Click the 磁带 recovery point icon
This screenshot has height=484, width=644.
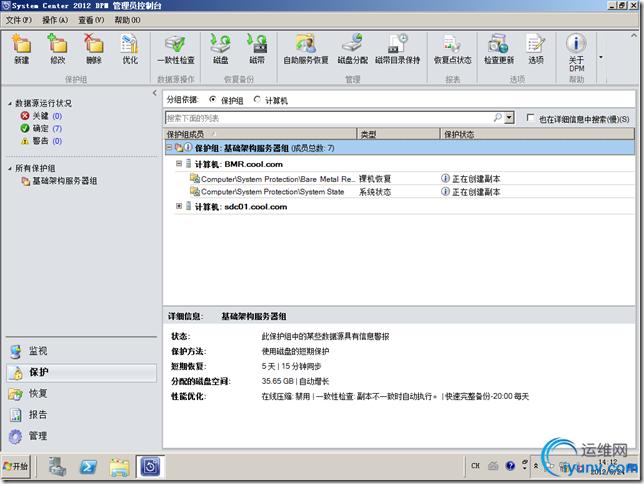257,49
